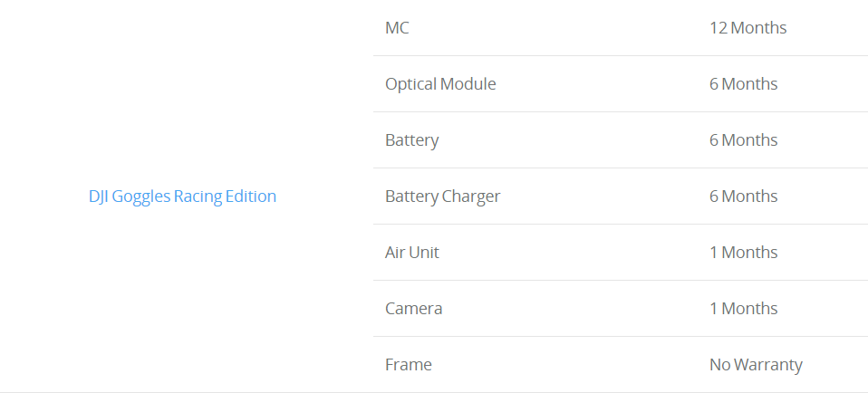Click the Battery 6 Months warranty value
Image resolution: width=868 pixels, height=393 pixels.
pyautogui.click(x=744, y=140)
